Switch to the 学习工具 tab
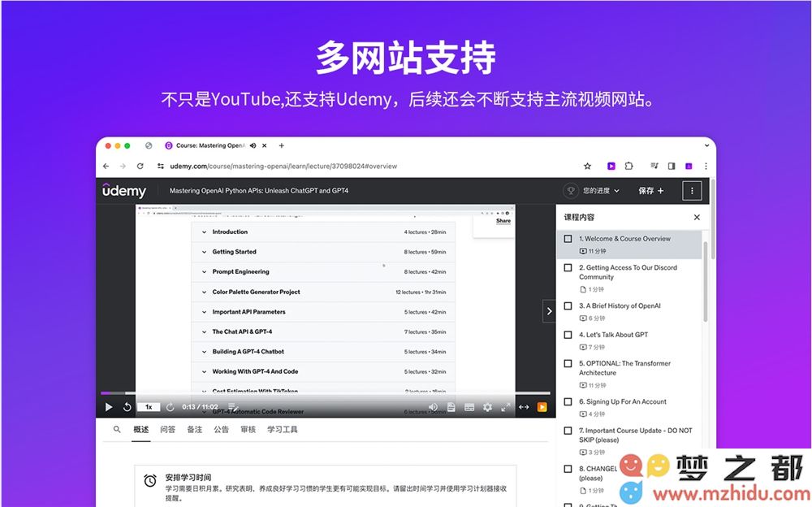 [283, 430]
